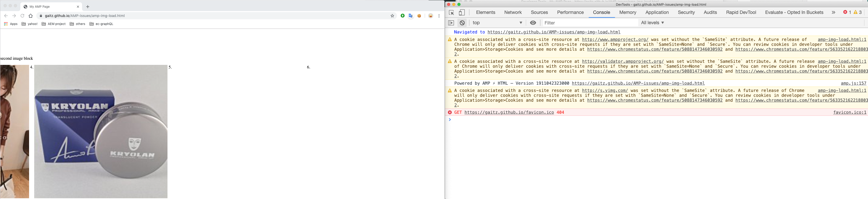Viewport: 868px width, 199px height.
Task: Switch to the Elements tab
Action: click(485, 12)
